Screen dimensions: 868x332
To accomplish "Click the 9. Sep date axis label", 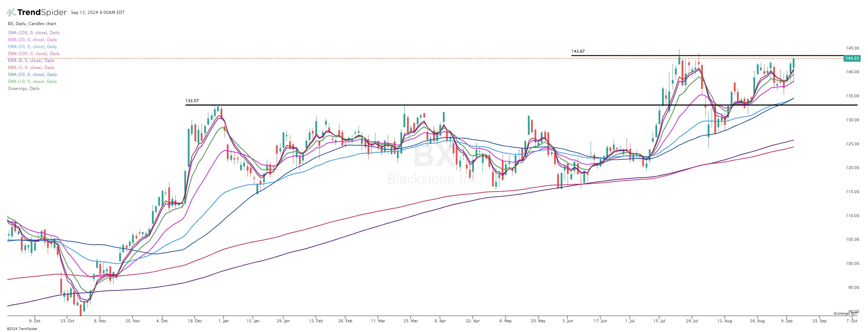I will tap(787, 321).
